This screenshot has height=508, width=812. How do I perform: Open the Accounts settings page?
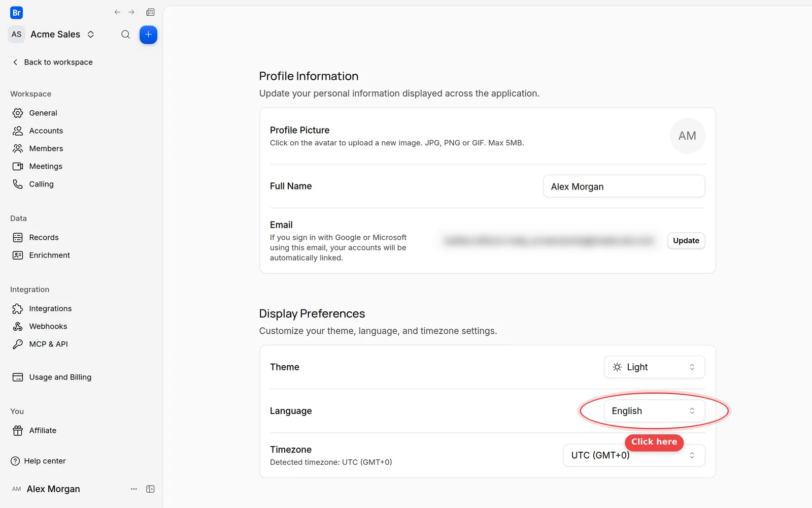click(46, 131)
